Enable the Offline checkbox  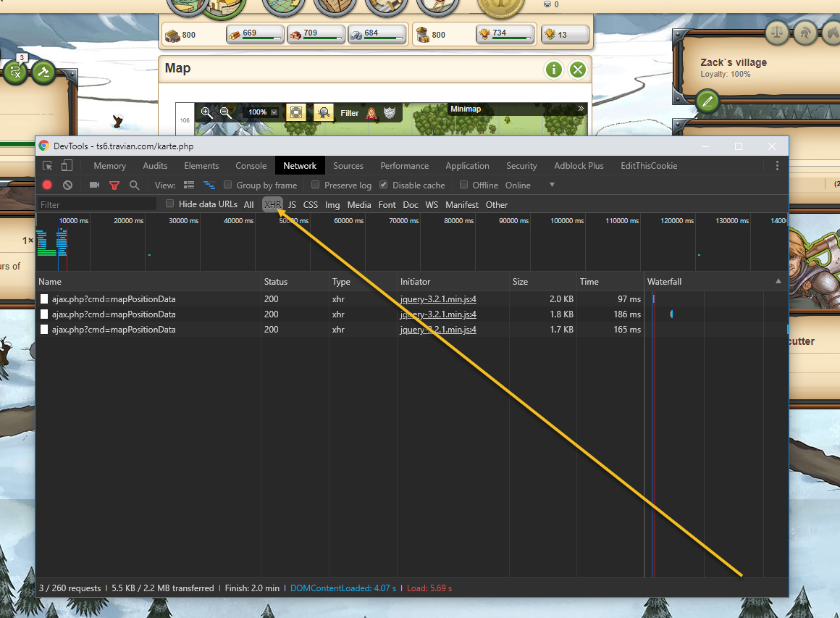464,184
